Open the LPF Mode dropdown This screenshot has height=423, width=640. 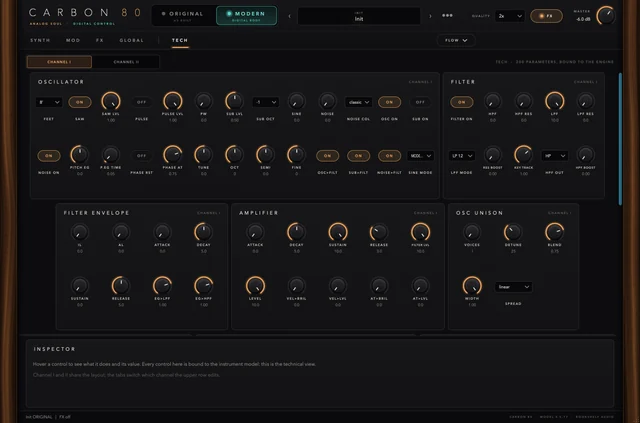point(462,156)
